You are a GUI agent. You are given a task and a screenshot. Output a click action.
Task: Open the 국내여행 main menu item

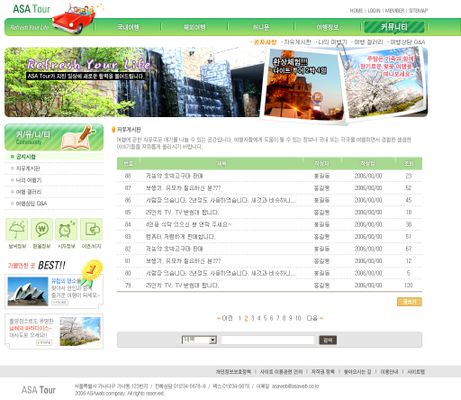tap(128, 27)
